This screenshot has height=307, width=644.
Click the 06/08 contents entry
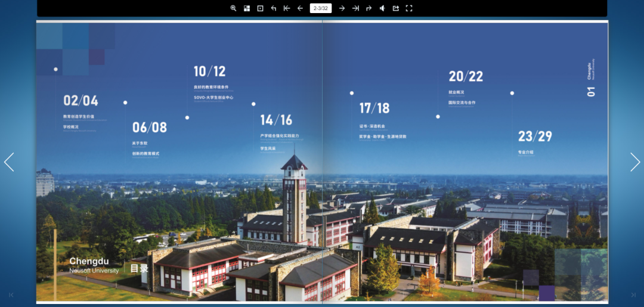(x=150, y=127)
